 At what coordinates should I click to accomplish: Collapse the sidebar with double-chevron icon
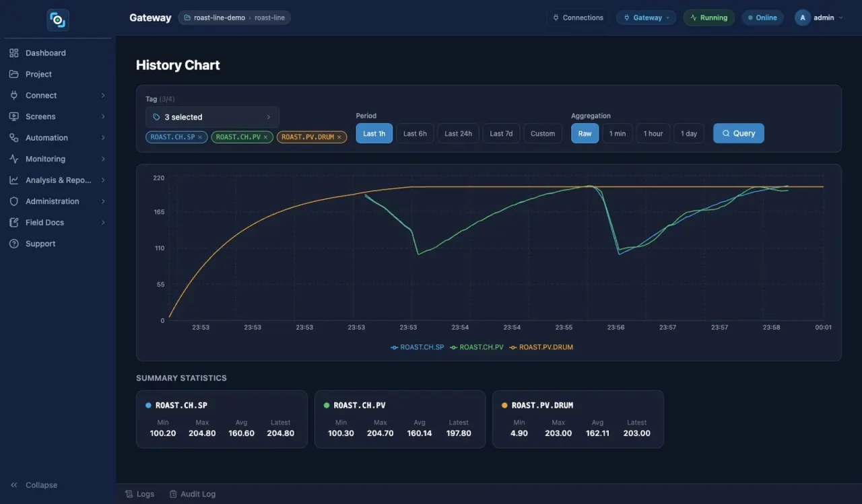[x=13, y=485]
